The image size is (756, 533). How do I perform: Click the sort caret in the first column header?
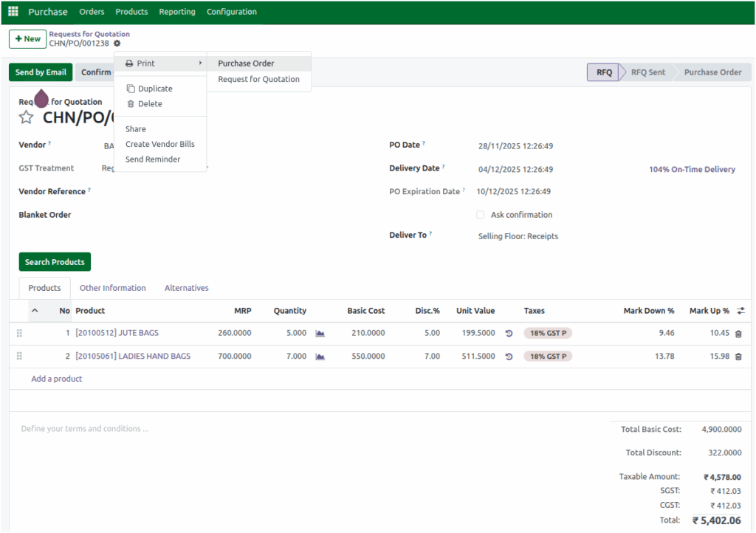(35, 311)
